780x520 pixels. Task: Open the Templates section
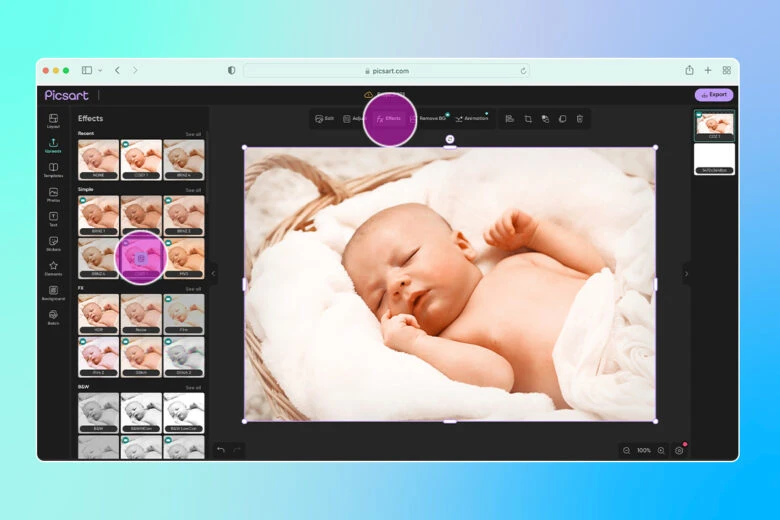point(53,170)
